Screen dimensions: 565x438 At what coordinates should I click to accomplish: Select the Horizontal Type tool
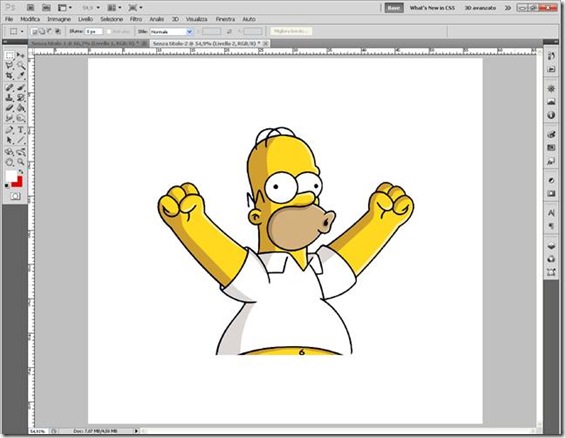point(21,130)
